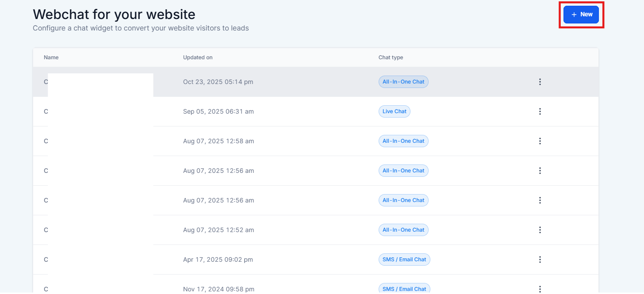Viewport: 644px width, 294px height.
Task: Open options menu for Aug 07 12:58 am row
Action: (540, 141)
